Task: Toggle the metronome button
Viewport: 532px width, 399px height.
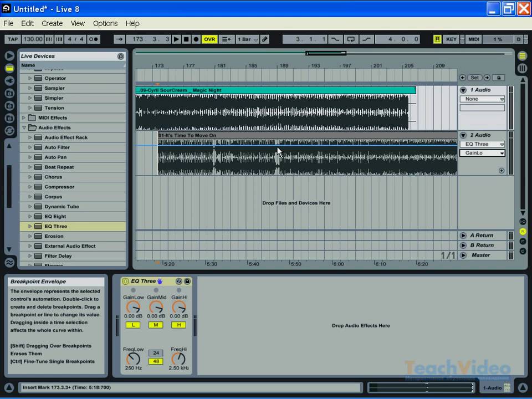Action: point(93,39)
